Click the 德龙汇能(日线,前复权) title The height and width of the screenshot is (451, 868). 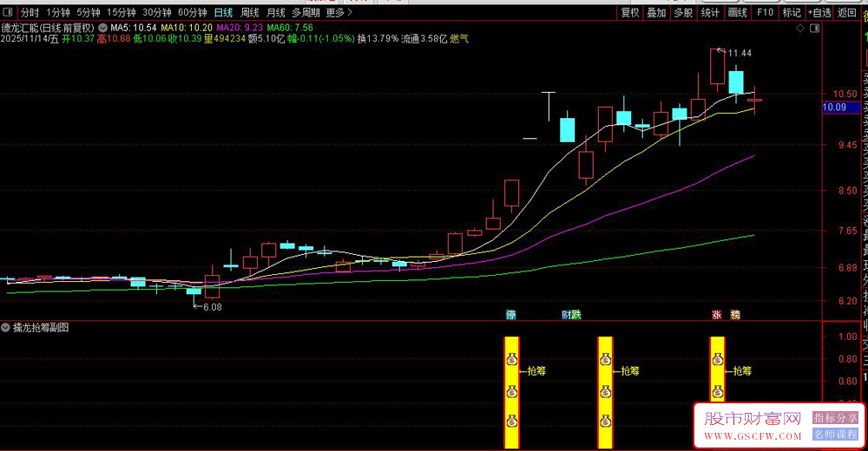point(48,27)
